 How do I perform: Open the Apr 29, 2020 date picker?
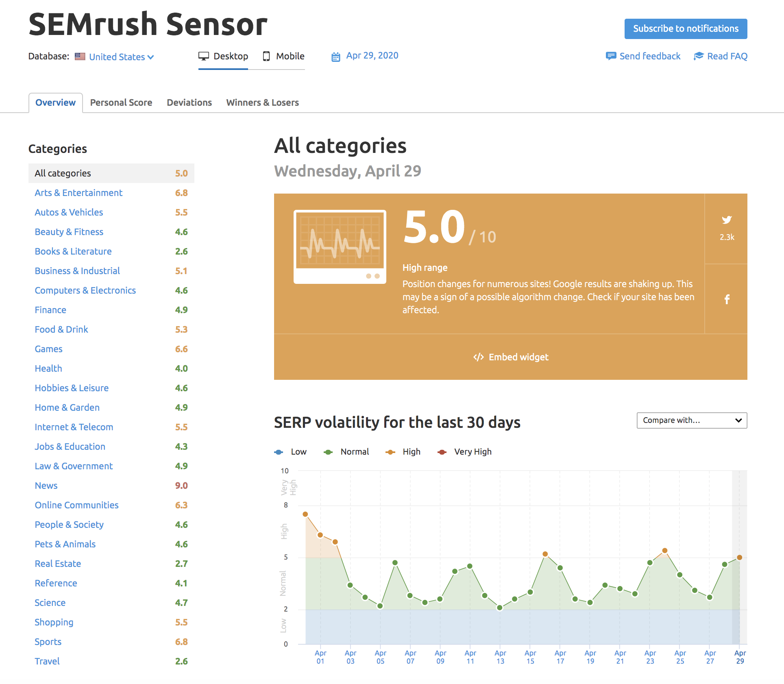click(x=372, y=56)
